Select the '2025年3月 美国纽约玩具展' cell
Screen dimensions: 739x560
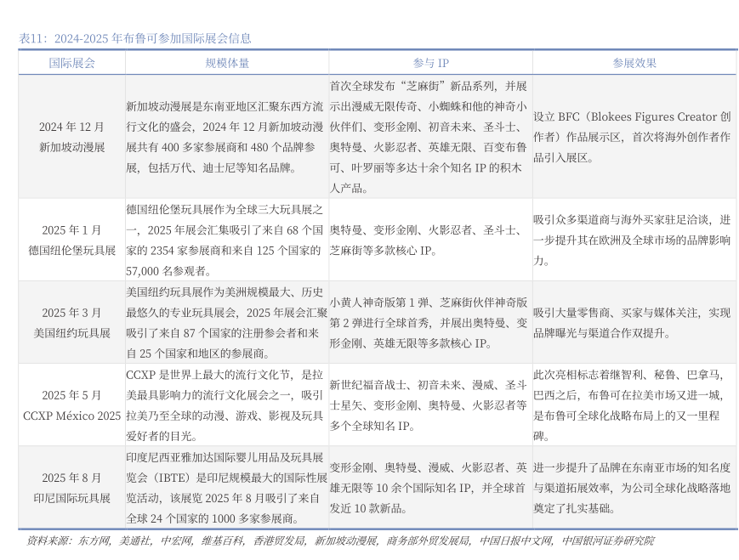72,322
